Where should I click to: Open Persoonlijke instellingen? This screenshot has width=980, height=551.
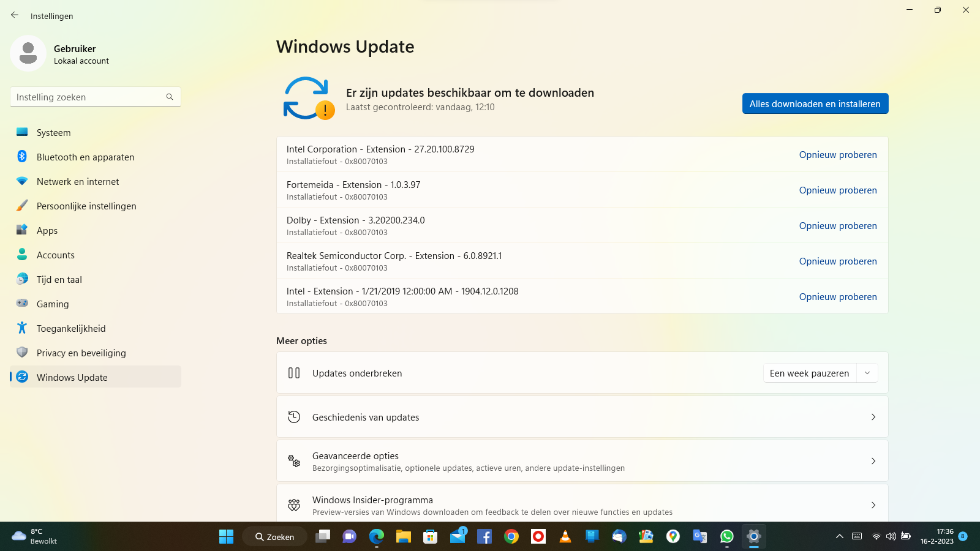(x=96, y=206)
